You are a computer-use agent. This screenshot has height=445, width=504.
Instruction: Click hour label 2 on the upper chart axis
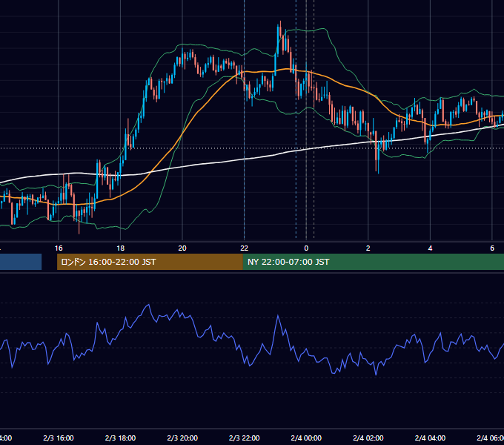(368, 248)
